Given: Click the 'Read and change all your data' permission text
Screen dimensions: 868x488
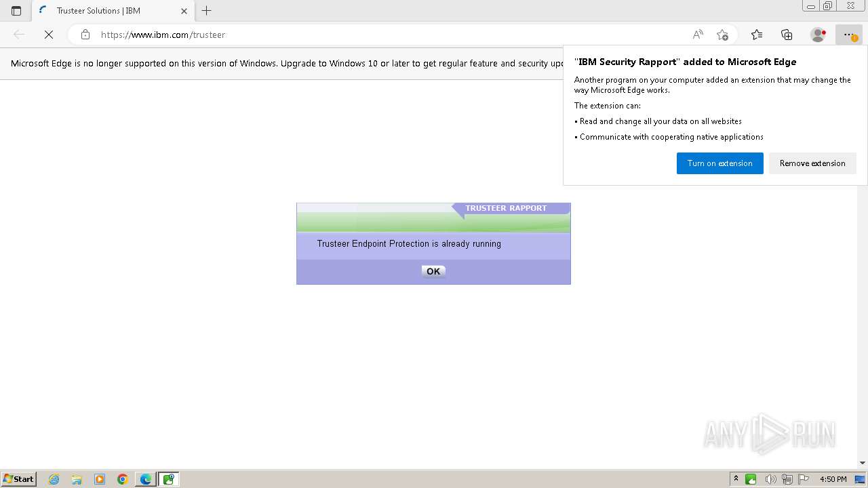Looking at the screenshot, I should (660, 121).
